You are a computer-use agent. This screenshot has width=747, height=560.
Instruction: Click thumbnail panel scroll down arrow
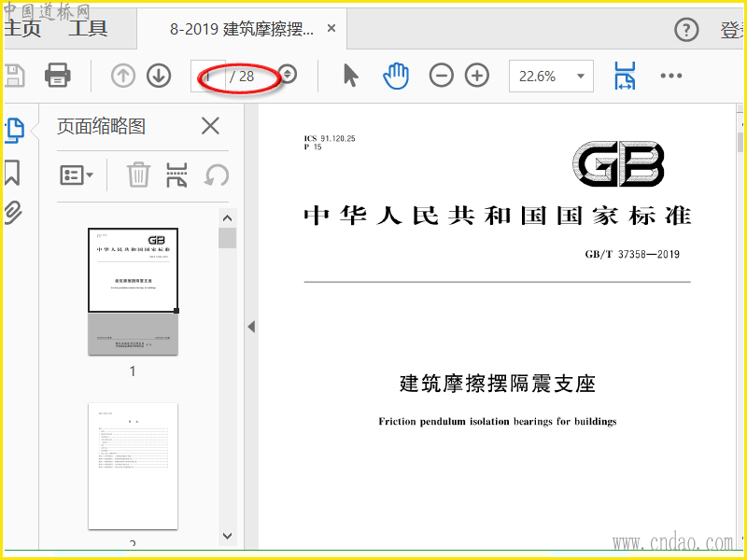coord(227,536)
